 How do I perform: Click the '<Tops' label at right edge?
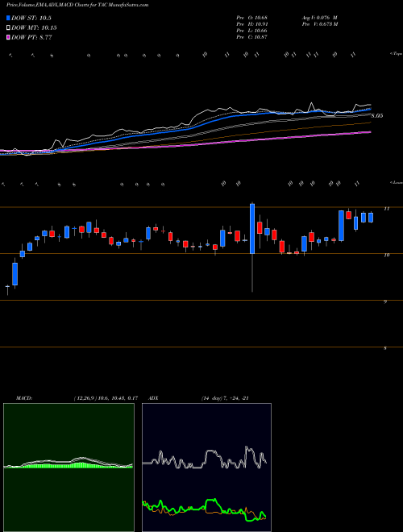pyautogui.click(x=396, y=54)
